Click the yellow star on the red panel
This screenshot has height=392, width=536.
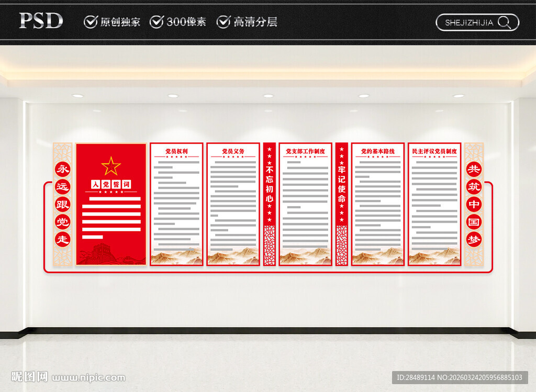[x=111, y=166]
